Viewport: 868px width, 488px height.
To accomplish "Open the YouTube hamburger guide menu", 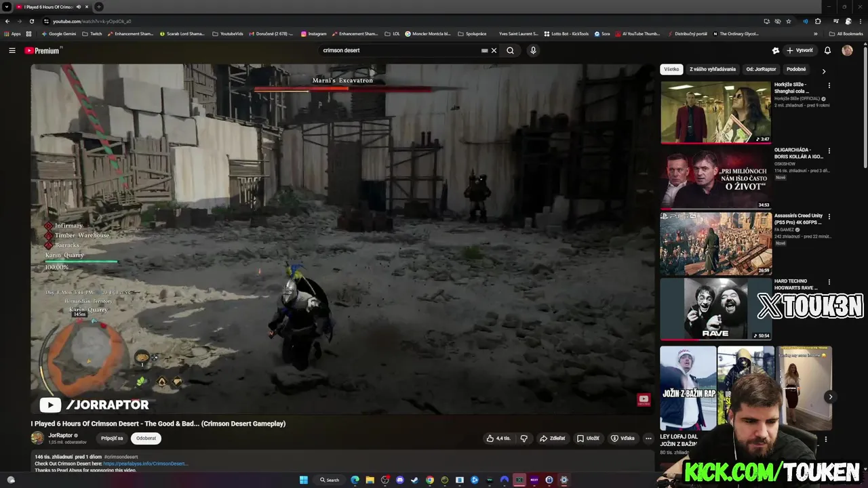I will pyautogui.click(x=12, y=50).
